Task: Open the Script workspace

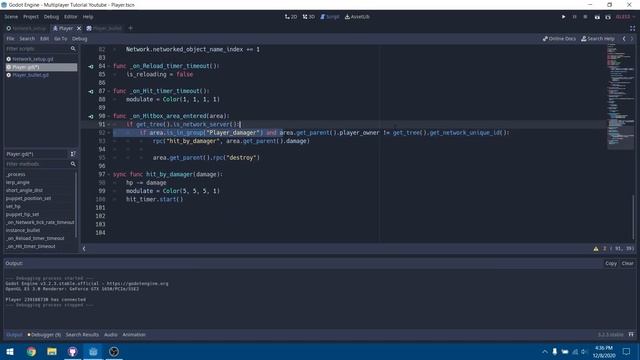Action: (330, 17)
